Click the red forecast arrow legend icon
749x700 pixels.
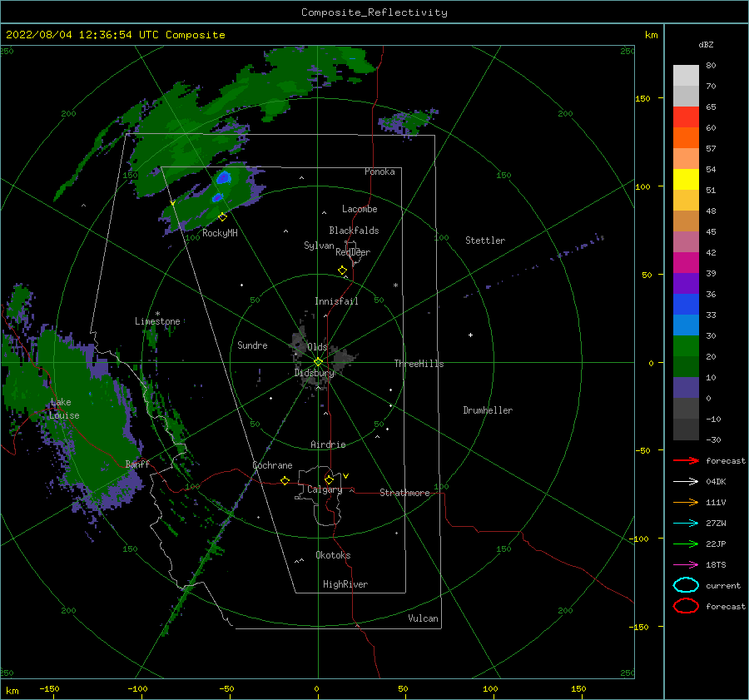[686, 460]
